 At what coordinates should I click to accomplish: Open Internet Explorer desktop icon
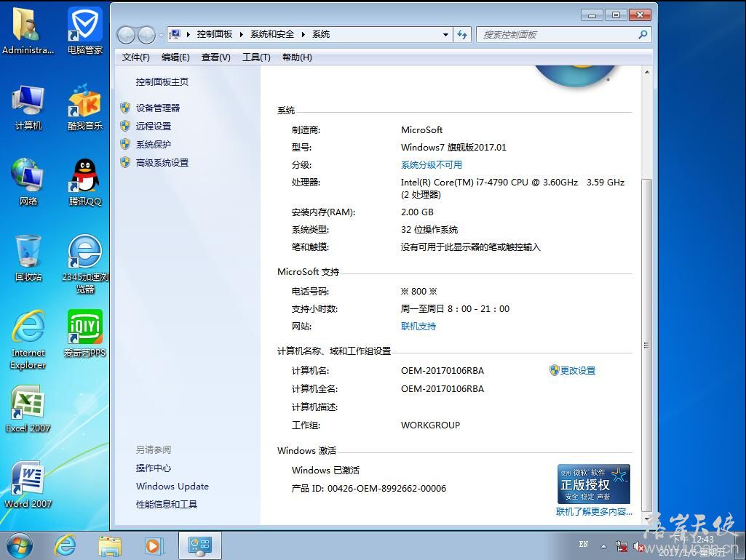tap(28, 340)
